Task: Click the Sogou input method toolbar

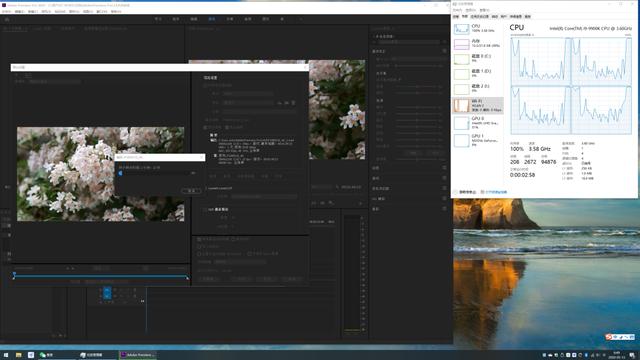Action: (x=620, y=337)
